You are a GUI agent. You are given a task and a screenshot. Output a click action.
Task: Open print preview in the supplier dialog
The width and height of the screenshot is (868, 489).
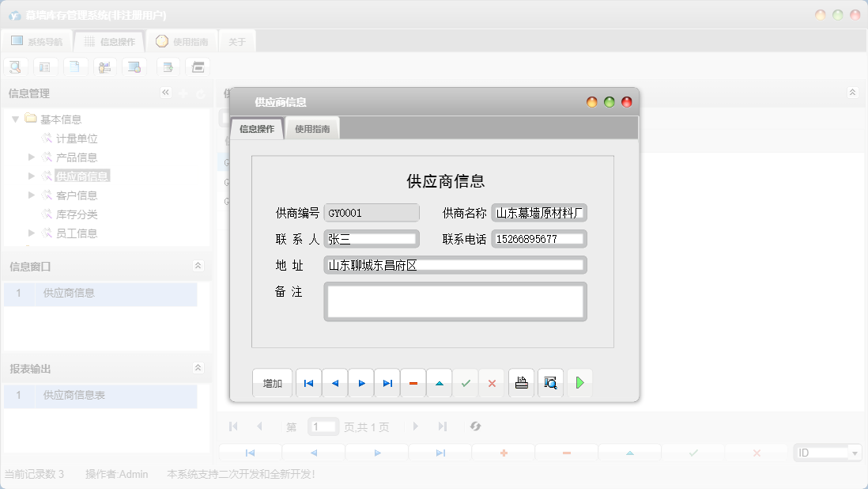(x=550, y=383)
